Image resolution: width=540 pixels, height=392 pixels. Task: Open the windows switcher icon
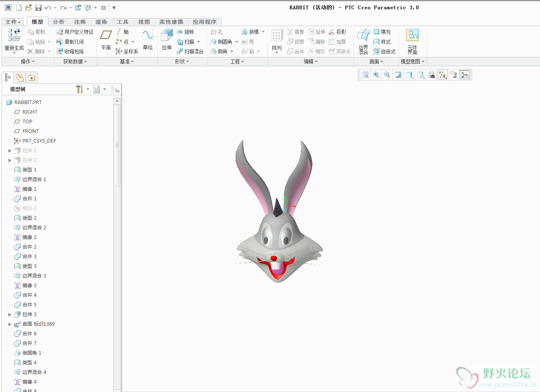(88, 8)
